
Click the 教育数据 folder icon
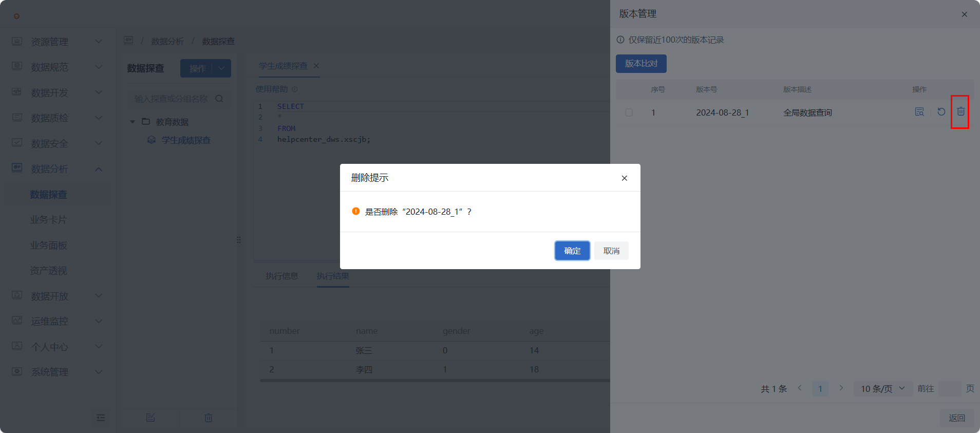pyautogui.click(x=146, y=121)
